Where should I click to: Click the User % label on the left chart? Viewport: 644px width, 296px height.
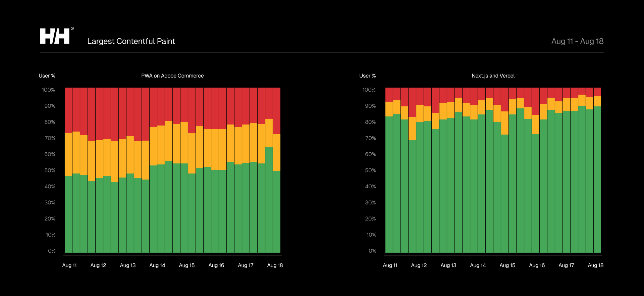tap(47, 76)
